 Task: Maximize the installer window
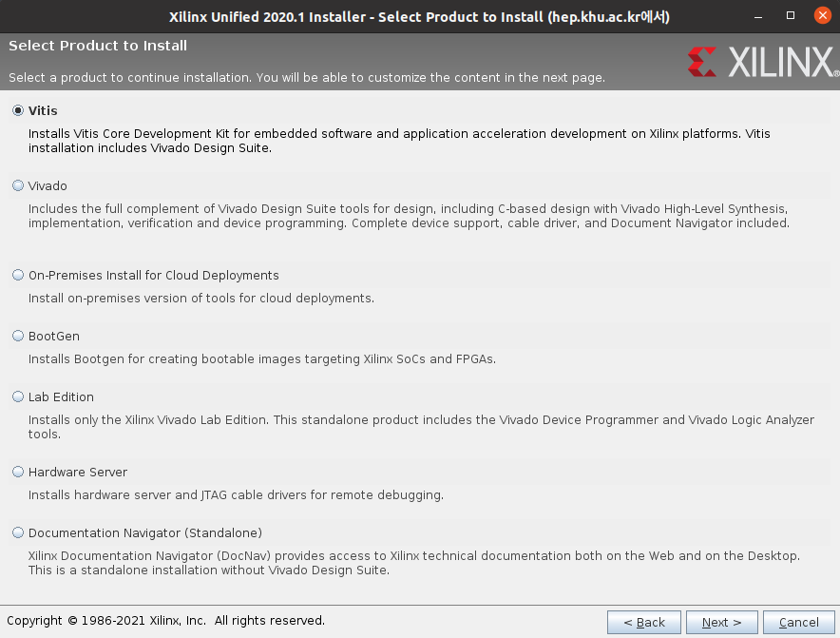click(x=791, y=16)
